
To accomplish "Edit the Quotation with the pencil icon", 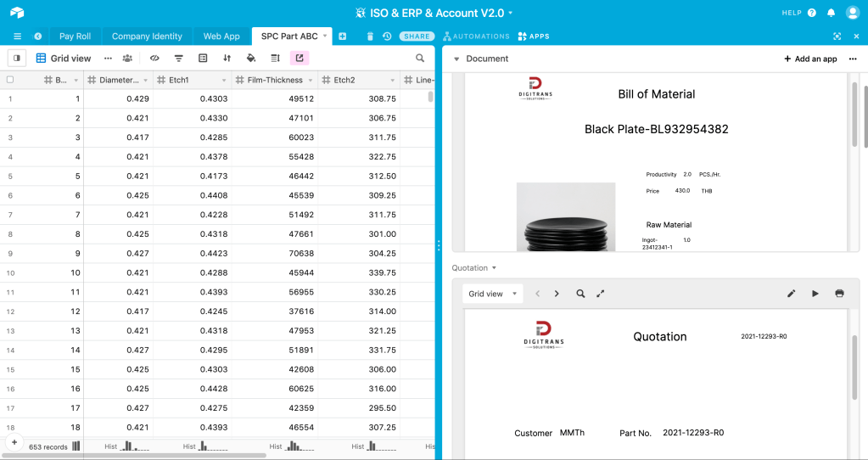I will (791, 294).
